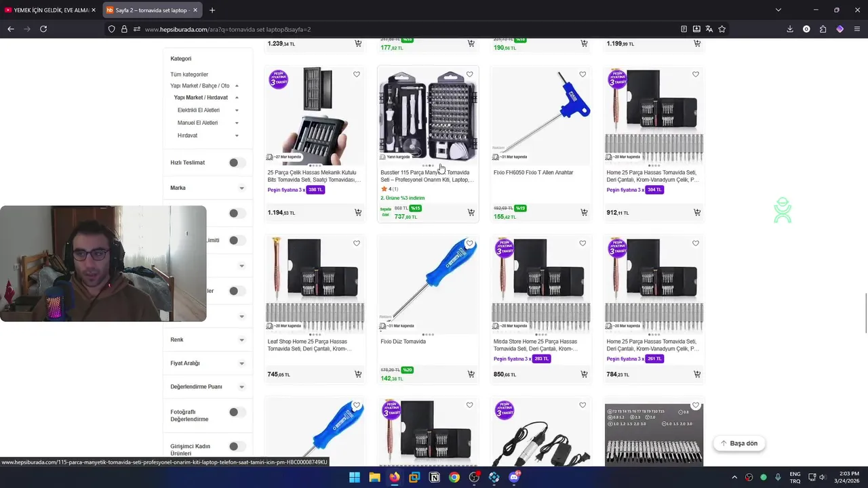Open the Firefox extensions puzzle icon

click(823, 29)
